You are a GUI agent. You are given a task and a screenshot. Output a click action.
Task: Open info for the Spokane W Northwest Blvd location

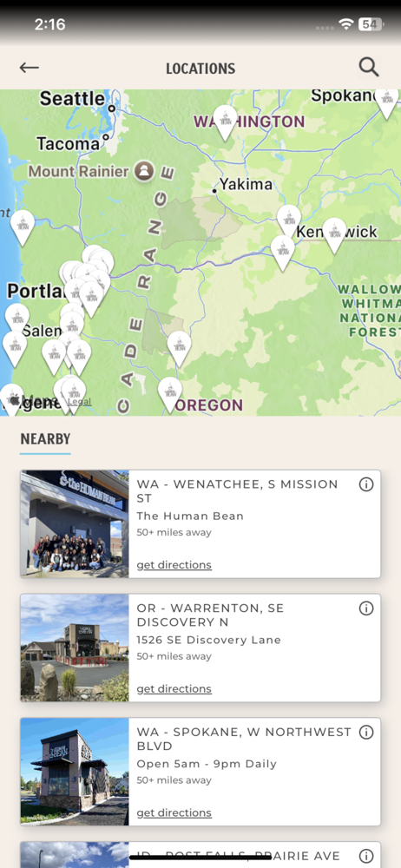pos(366,733)
